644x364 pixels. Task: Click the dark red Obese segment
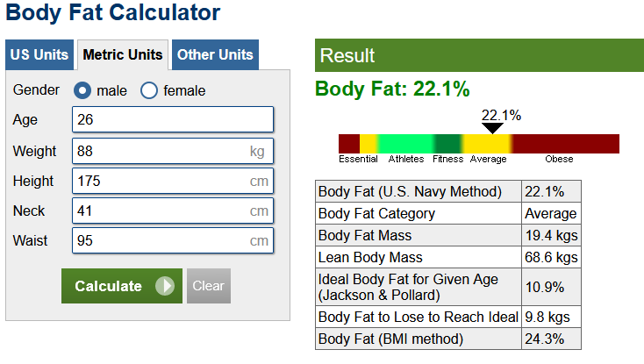[566, 144]
